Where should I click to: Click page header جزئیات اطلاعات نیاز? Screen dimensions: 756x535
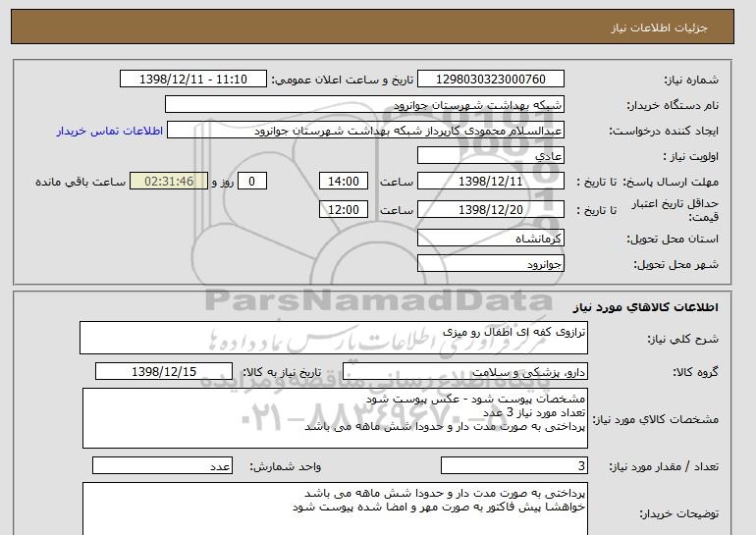(x=659, y=27)
